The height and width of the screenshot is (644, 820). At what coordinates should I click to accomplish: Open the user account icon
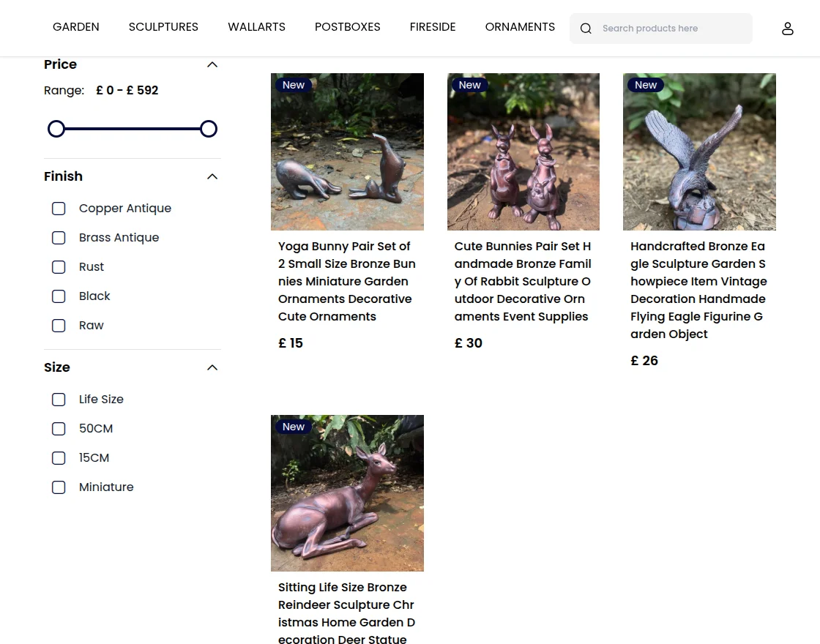(787, 29)
